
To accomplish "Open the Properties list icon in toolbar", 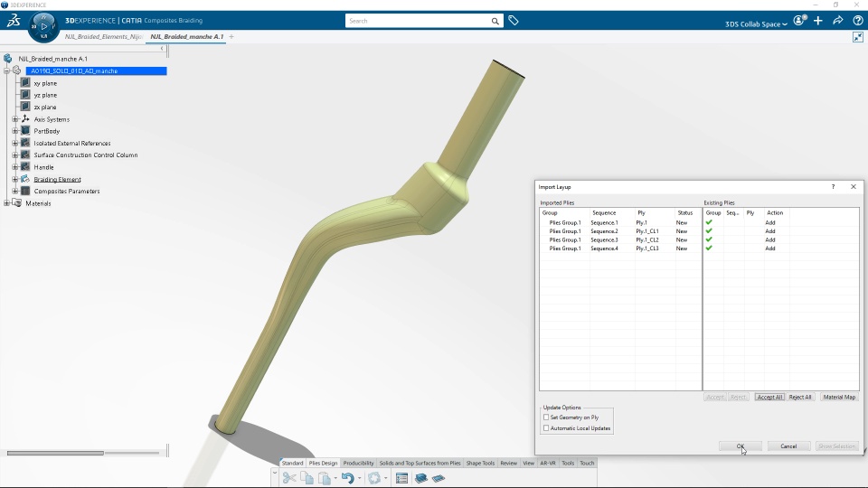I will click(401, 478).
